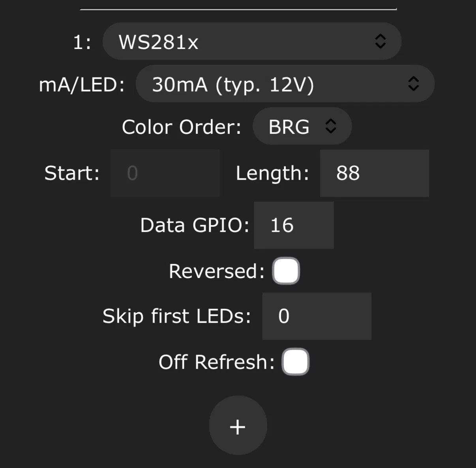Click the plus button to add LED output

coord(238,426)
